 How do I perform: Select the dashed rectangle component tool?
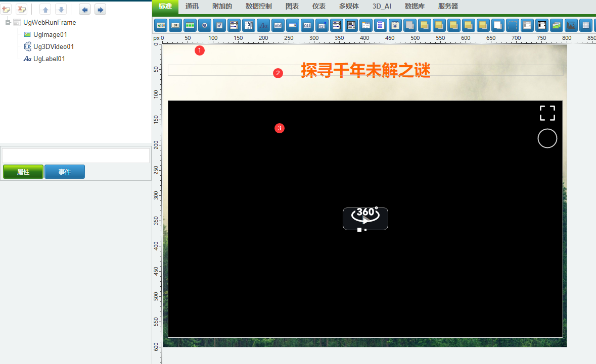pyautogui.click(x=513, y=25)
